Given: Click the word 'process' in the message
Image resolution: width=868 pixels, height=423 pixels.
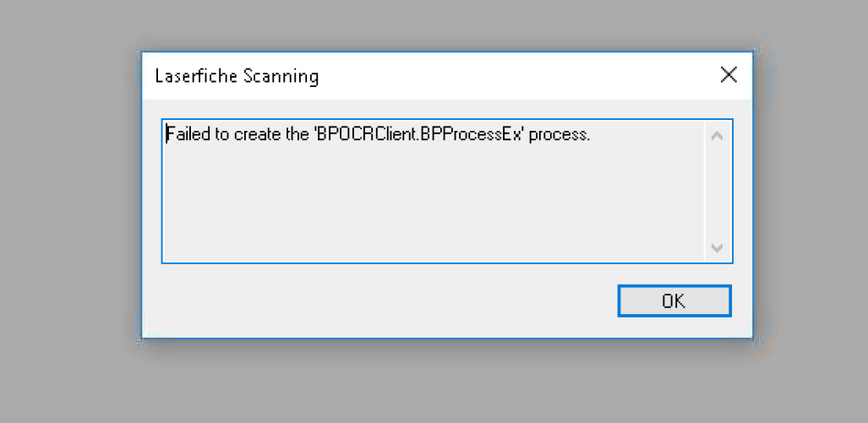Looking at the screenshot, I should pyautogui.click(x=557, y=134).
